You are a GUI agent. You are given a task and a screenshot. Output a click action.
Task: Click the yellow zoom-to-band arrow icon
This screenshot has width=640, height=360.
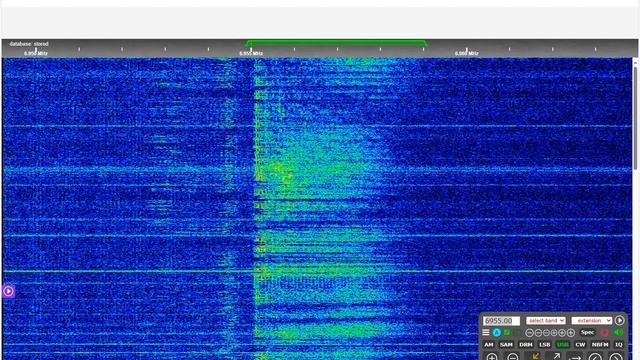point(536,356)
